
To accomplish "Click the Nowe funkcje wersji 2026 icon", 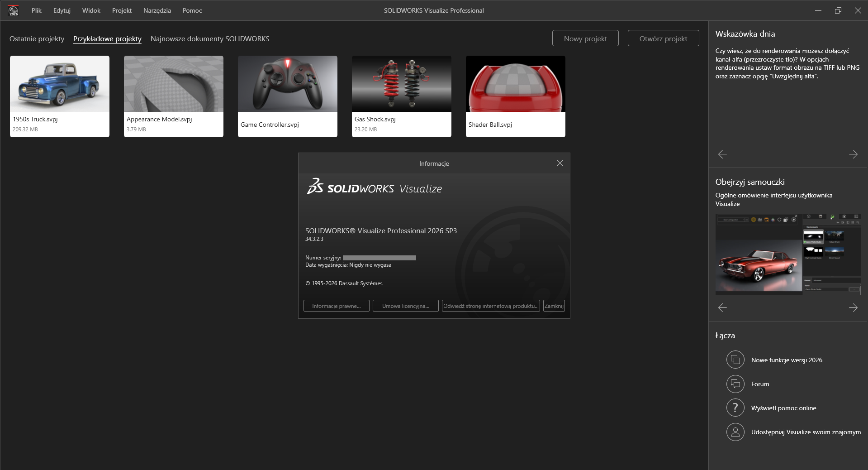I will pos(735,360).
